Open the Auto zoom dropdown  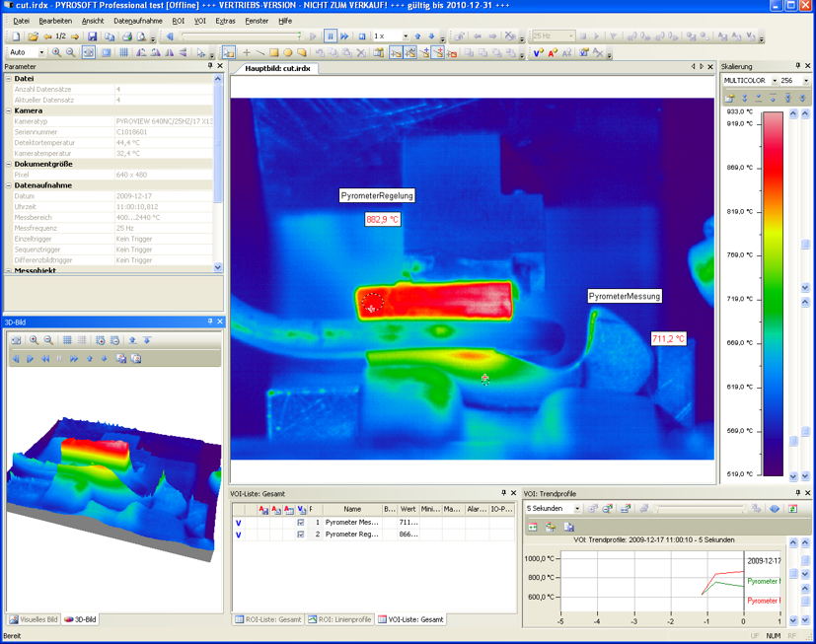[41, 52]
